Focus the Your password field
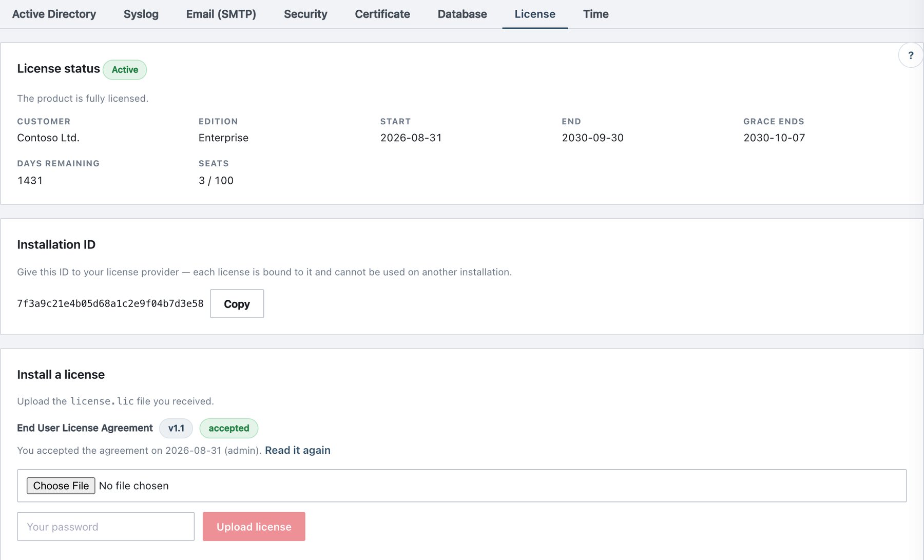The height and width of the screenshot is (560, 924). pos(106,527)
